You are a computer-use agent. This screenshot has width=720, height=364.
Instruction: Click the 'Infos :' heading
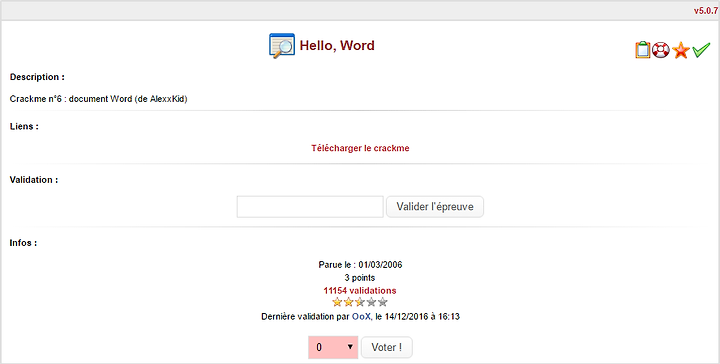[x=23, y=243]
